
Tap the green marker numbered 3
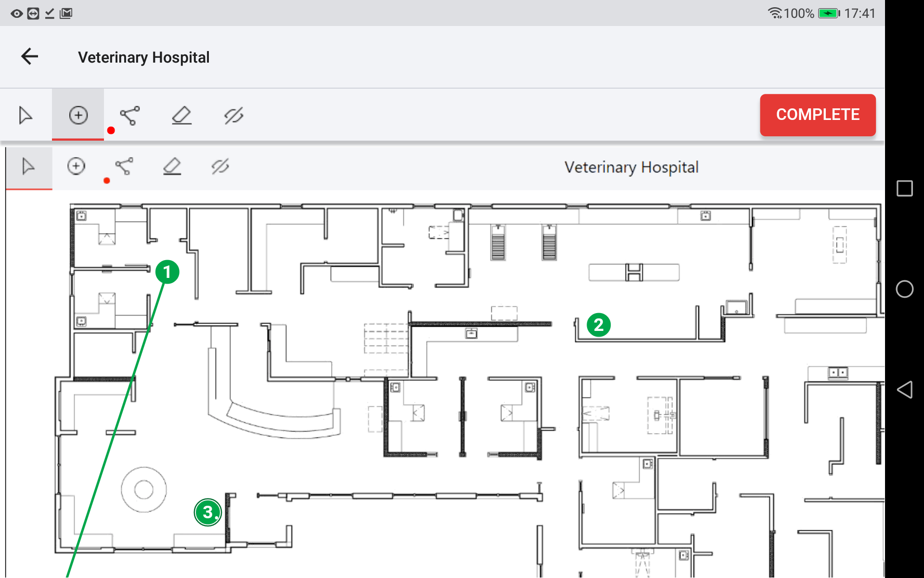(x=208, y=512)
